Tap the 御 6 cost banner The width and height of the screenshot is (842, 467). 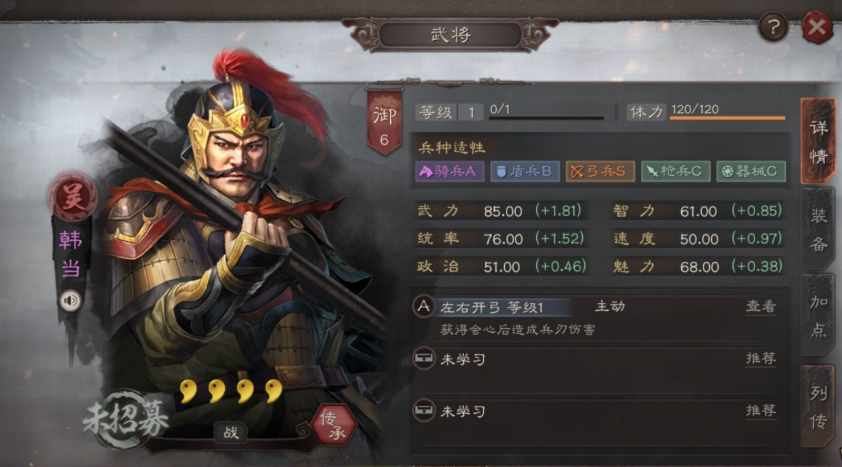(x=384, y=123)
